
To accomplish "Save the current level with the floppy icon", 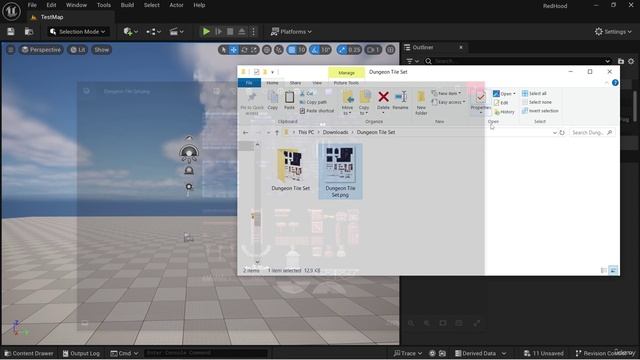I will tap(11, 31).
